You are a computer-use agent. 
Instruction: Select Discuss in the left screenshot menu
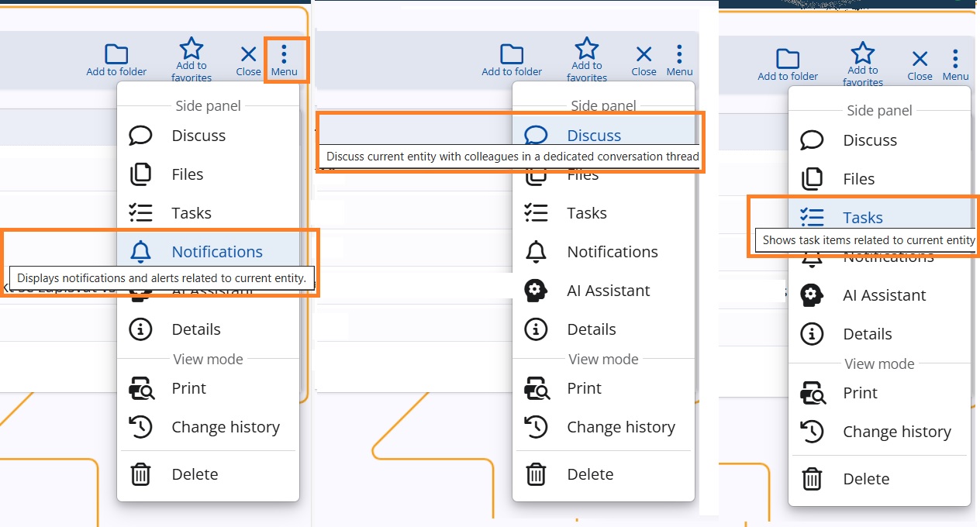coord(208,136)
